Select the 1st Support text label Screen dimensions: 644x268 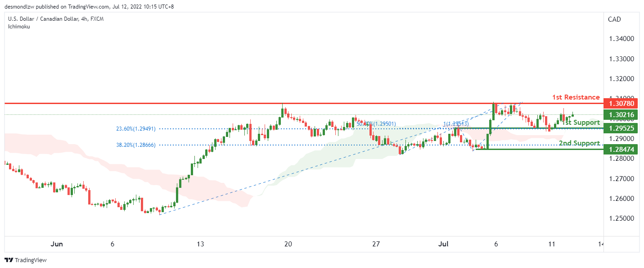[x=581, y=123]
